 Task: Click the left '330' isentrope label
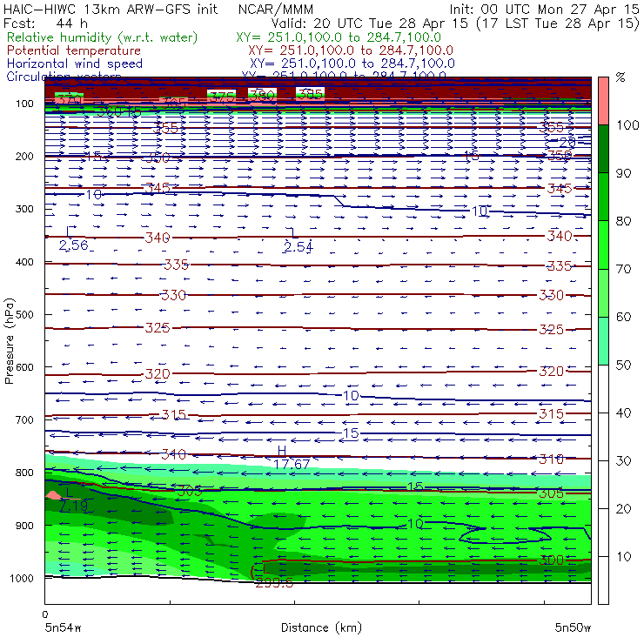click(173, 295)
